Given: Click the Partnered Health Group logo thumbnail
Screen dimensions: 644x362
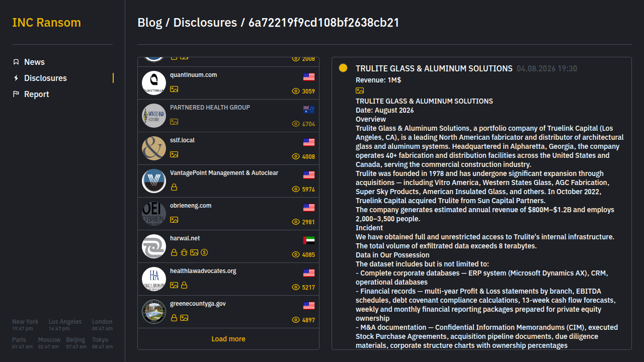Looking at the screenshot, I should tap(154, 116).
